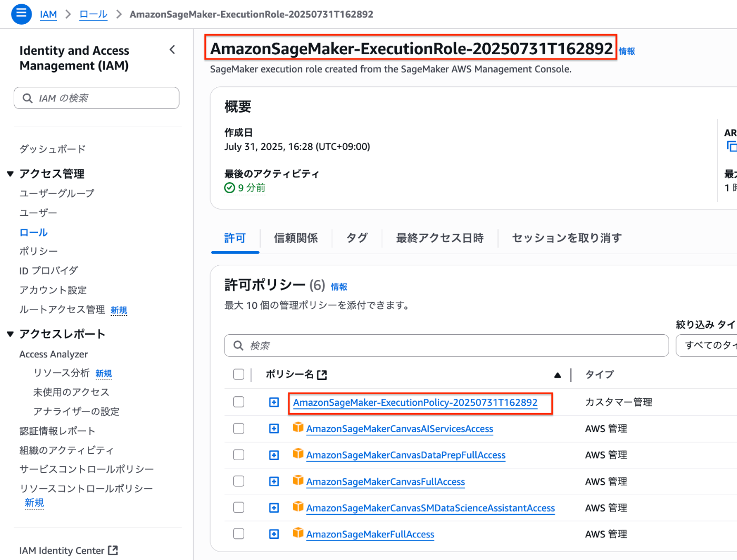Open the AmazonSageMaker-ExecutionPolicy-20250731T162892 policy link

(415, 403)
